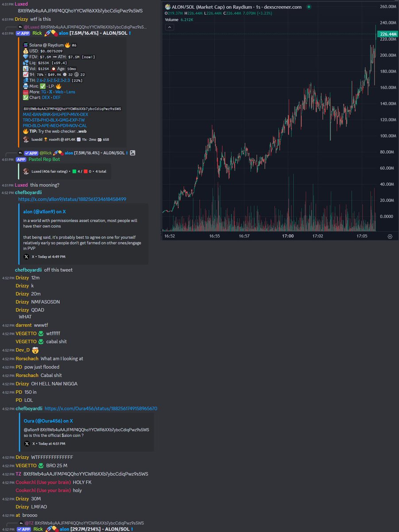Click the Solana logo icon in Rick's embed
399x532 pixels.
[26, 45]
